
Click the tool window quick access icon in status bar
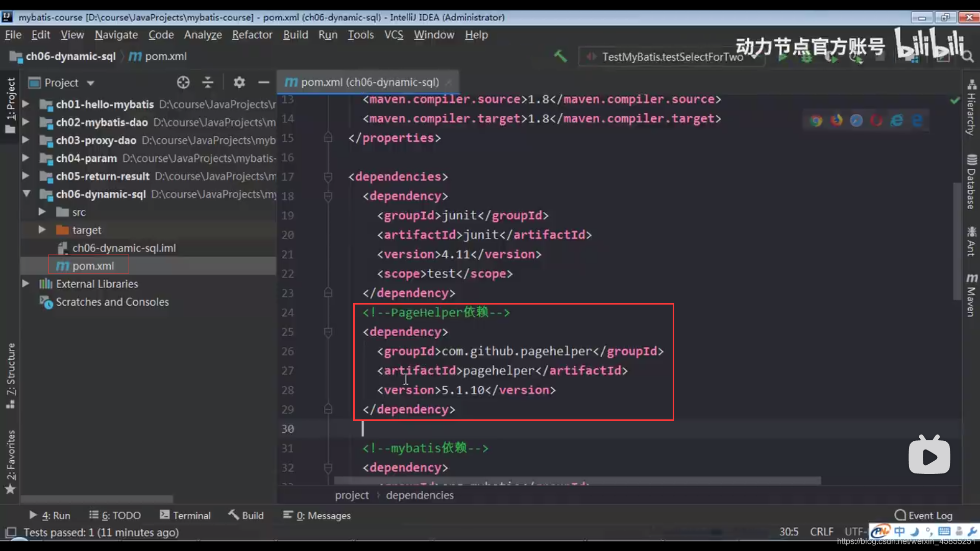point(11,532)
